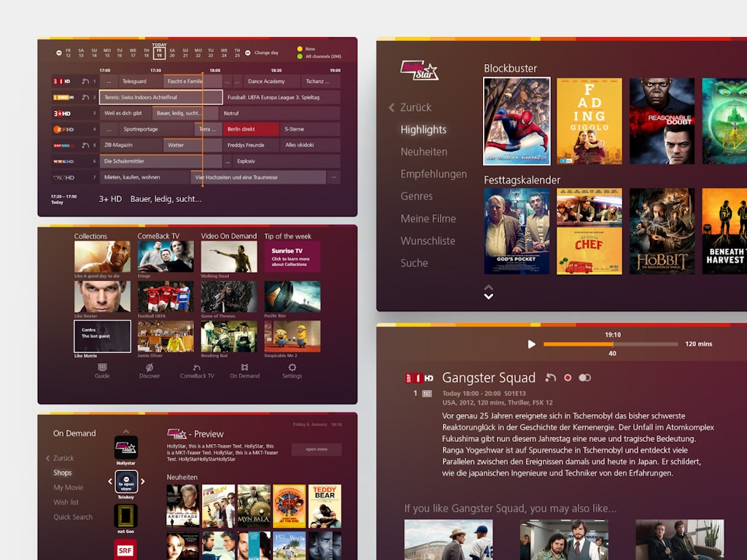Select the nat Geo shop icon
Image resolution: width=747 pixels, height=560 pixels.
[x=125, y=516]
